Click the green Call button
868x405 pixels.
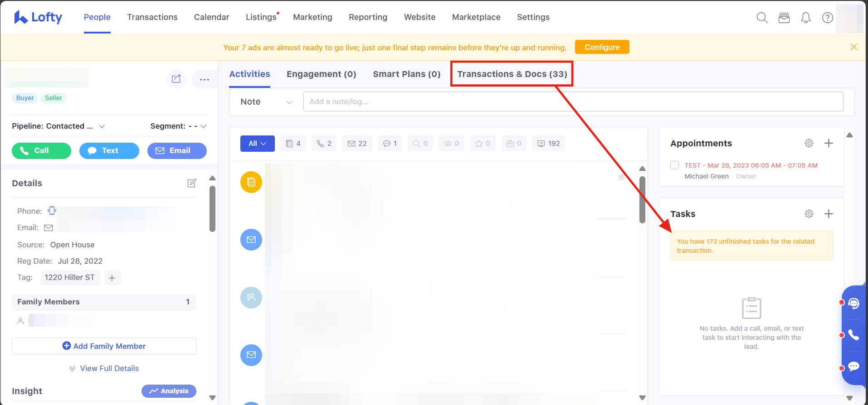pos(41,151)
